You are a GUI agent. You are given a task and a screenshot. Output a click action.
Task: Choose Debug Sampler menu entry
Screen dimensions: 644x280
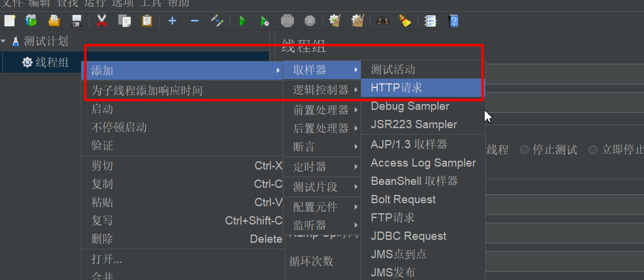coord(410,106)
